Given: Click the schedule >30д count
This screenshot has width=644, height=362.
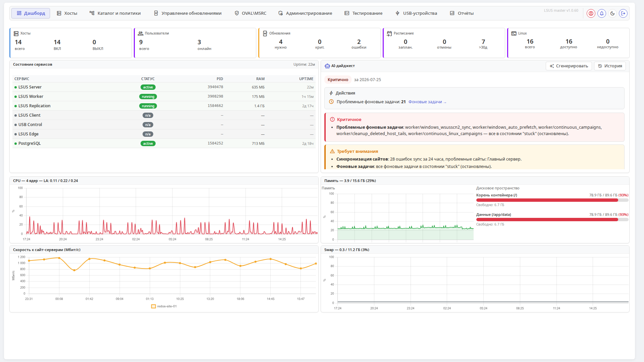Looking at the screenshot, I should pos(483,44).
